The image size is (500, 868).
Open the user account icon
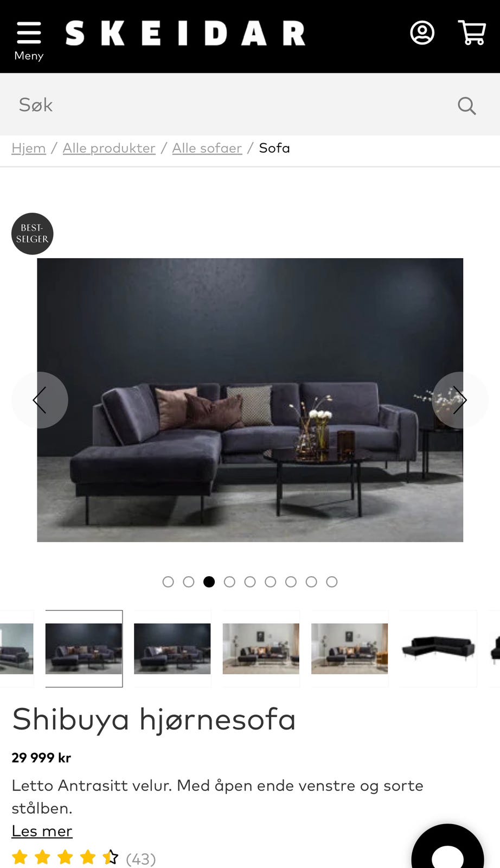(x=422, y=33)
